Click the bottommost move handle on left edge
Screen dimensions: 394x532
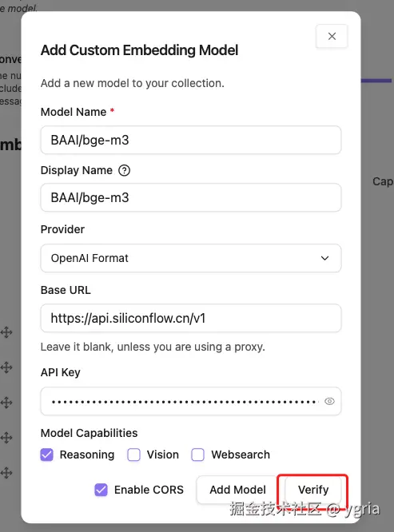click(x=6, y=472)
